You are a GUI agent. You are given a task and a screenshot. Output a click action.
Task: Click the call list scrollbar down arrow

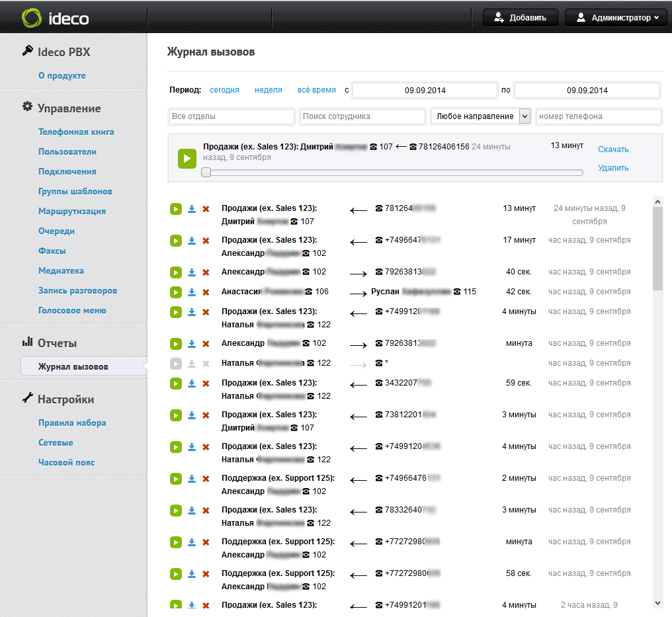click(x=658, y=603)
